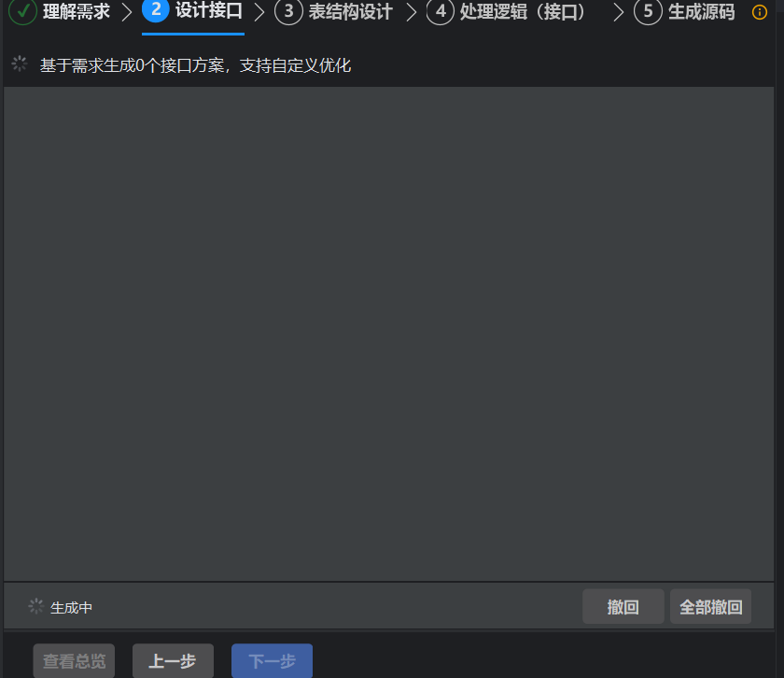The width and height of the screenshot is (784, 678).
Task: Open 查看总览 overview
Action: pyautogui.click(x=73, y=661)
